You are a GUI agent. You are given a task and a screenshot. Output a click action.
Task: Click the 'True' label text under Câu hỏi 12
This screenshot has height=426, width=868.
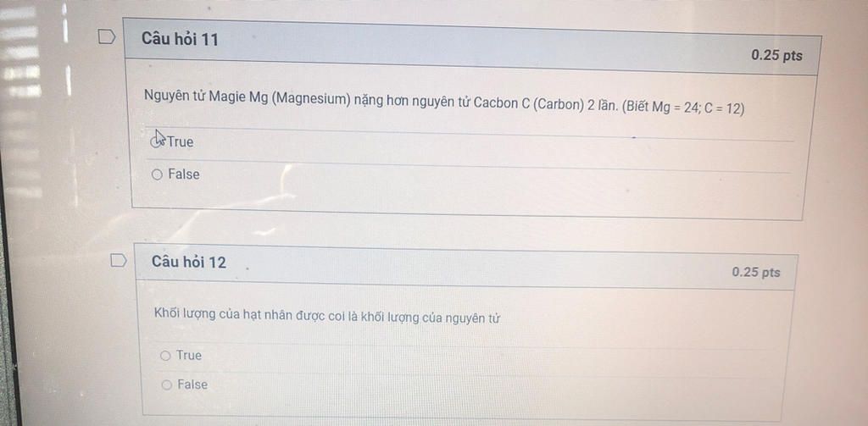(x=189, y=355)
